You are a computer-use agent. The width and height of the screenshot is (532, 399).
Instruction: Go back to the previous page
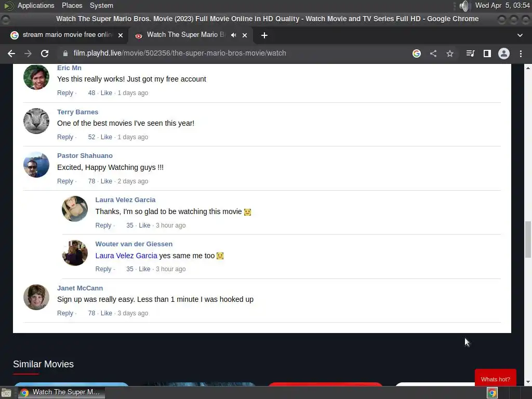[11, 54]
